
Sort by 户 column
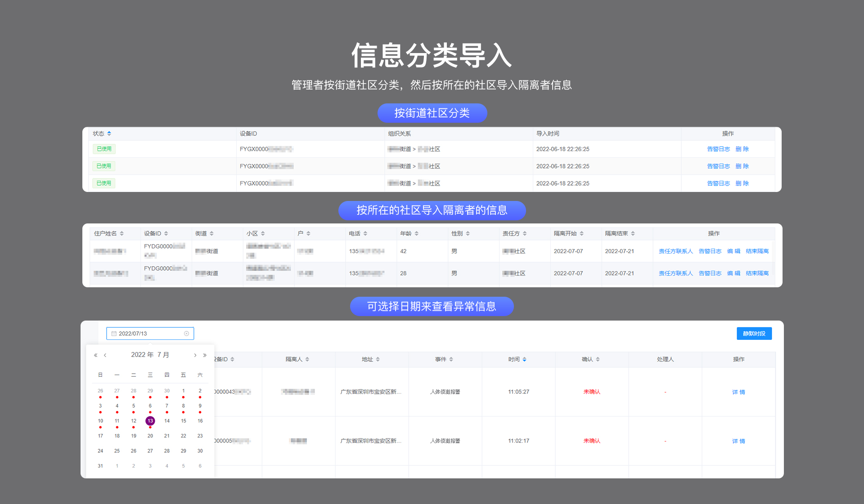click(x=308, y=233)
